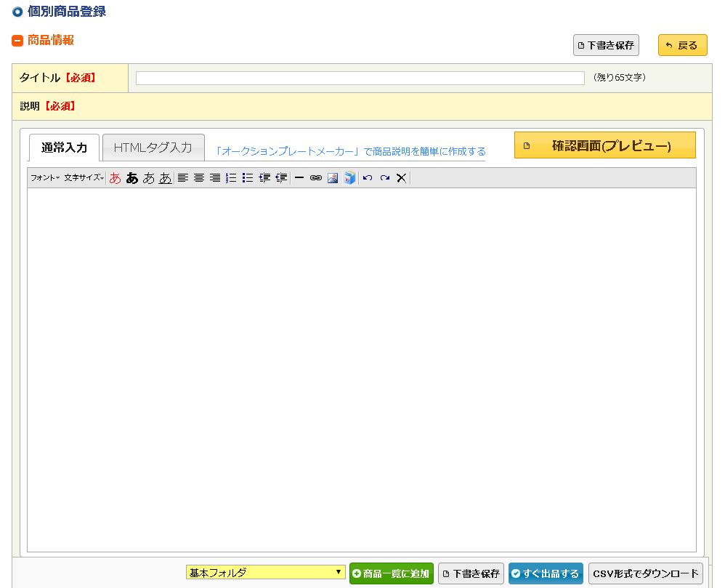Open the フォント font dropdown

tap(45, 178)
